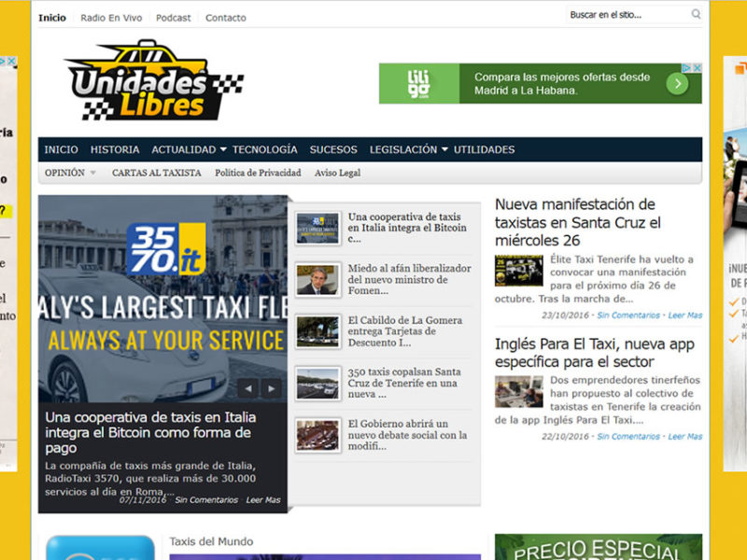
Task: Open the 3570.it featured slide image
Action: [162, 299]
